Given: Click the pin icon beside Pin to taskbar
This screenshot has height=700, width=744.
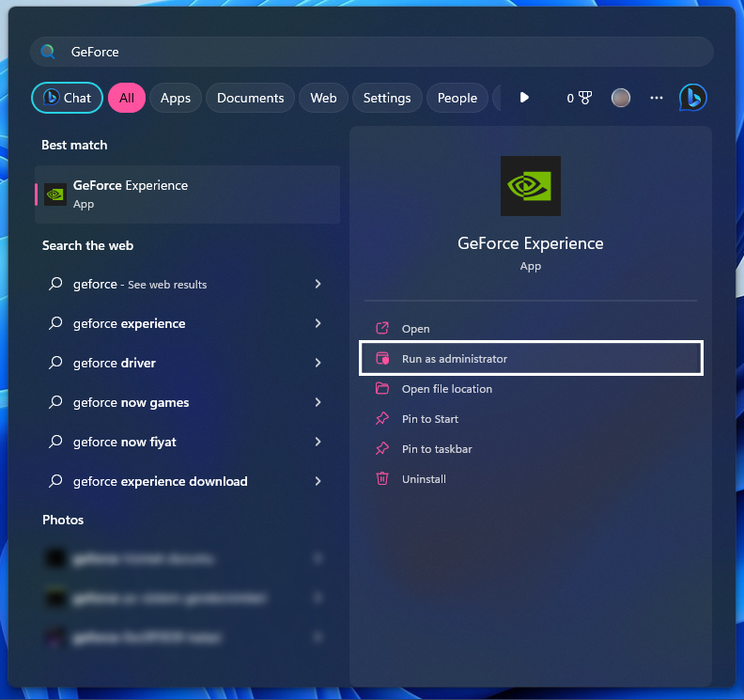Looking at the screenshot, I should coord(382,448).
